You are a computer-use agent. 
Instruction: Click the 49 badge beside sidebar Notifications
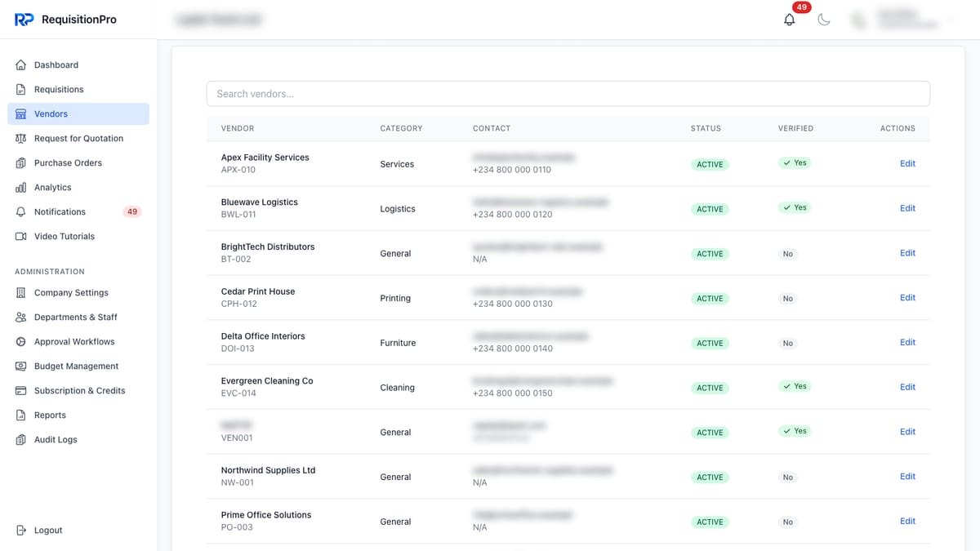pyautogui.click(x=132, y=212)
